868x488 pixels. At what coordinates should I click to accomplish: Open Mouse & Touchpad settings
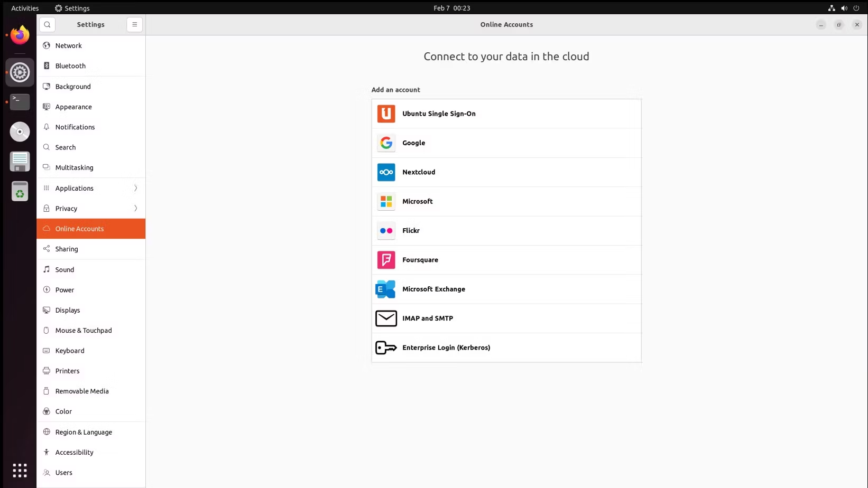pyautogui.click(x=91, y=330)
